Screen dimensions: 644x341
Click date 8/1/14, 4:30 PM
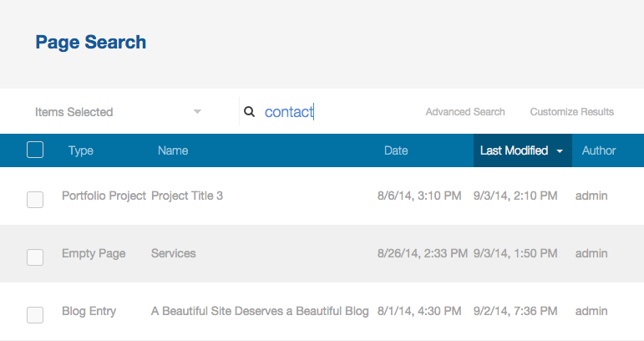point(419,311)
